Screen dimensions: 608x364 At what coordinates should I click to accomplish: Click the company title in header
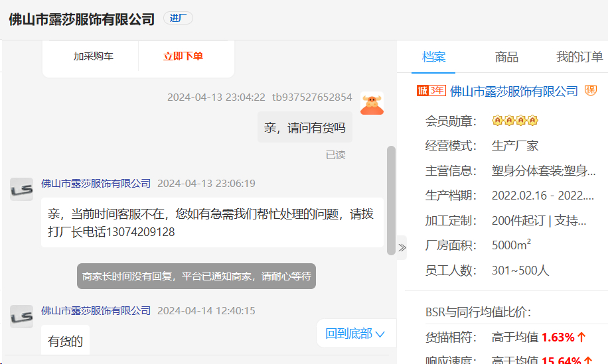point(82,19)
